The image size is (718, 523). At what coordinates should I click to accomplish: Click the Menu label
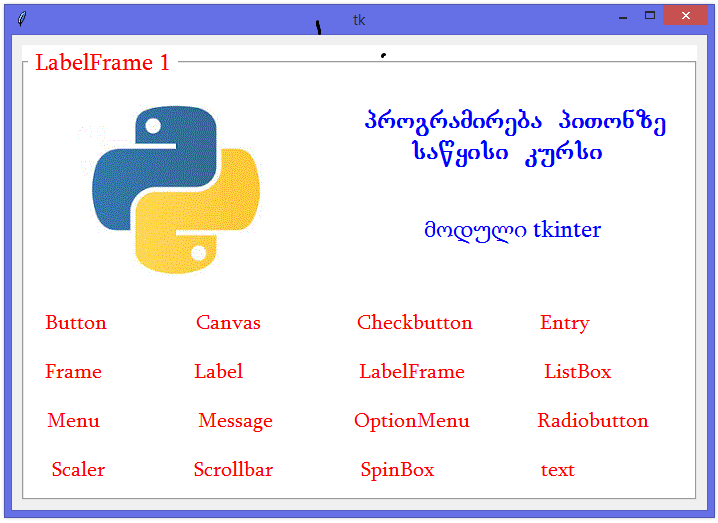click(x=73, y=420)
